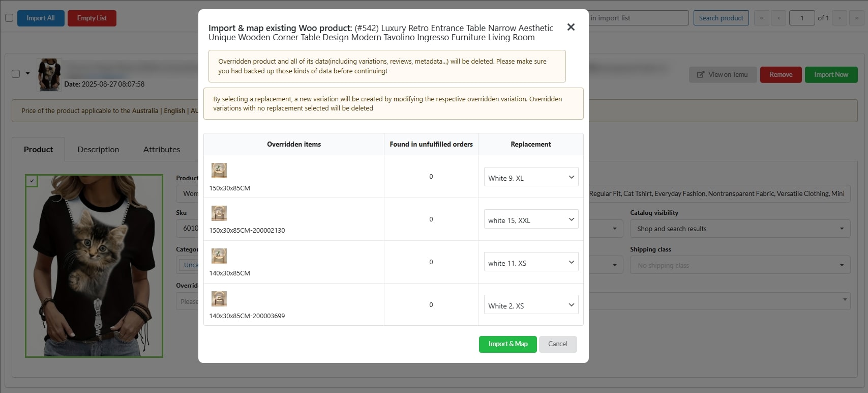Click thumbnail of 150x30x85CM-200002130 variation
Screen dimensions: 868x393
point(219,213)
